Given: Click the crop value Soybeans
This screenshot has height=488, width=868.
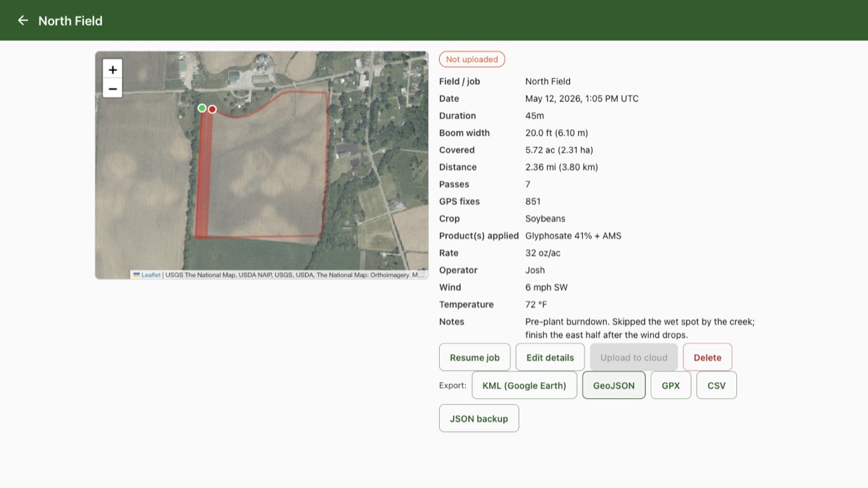Looking at the screenshot, I should [x=545, y=219].
